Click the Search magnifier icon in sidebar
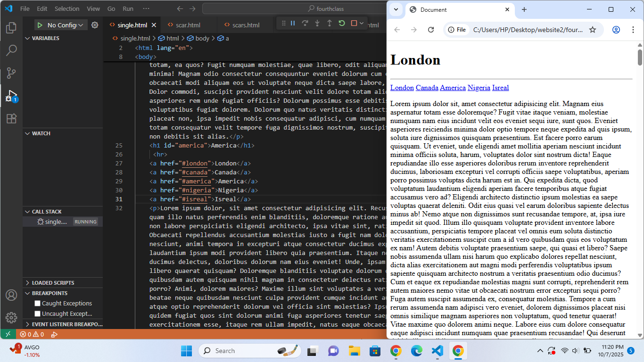The width and height of the screenshot is (644, 362). click(11, 50)
